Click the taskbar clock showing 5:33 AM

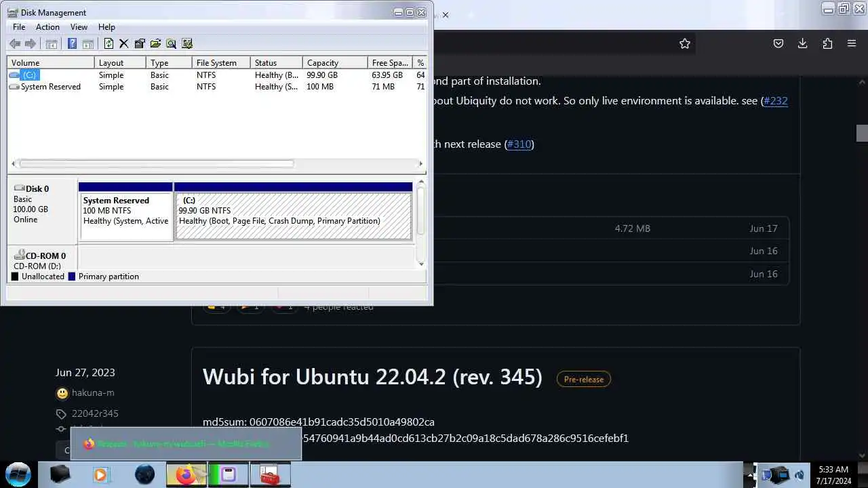pos(833,474)
